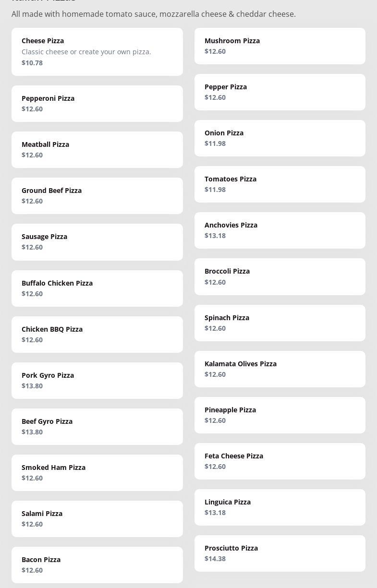Select Beef Gyro Pizza for $13.80

click(x=97, y=427)
